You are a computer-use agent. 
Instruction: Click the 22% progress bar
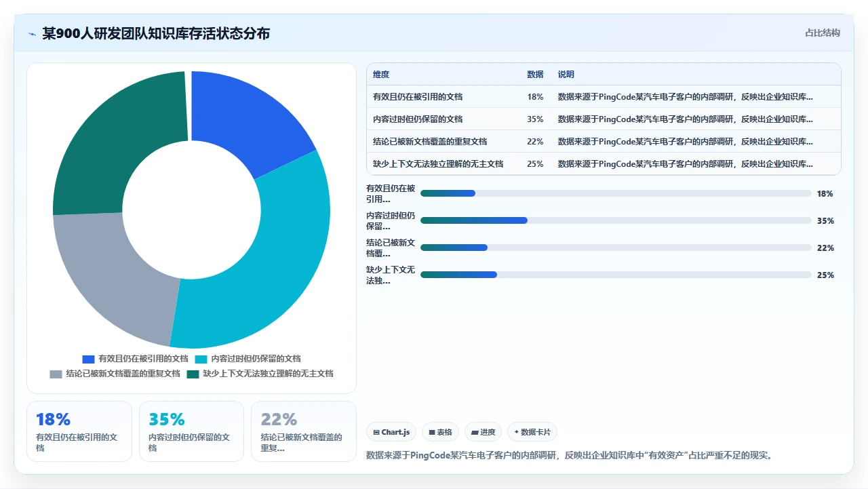pos(616,248)
